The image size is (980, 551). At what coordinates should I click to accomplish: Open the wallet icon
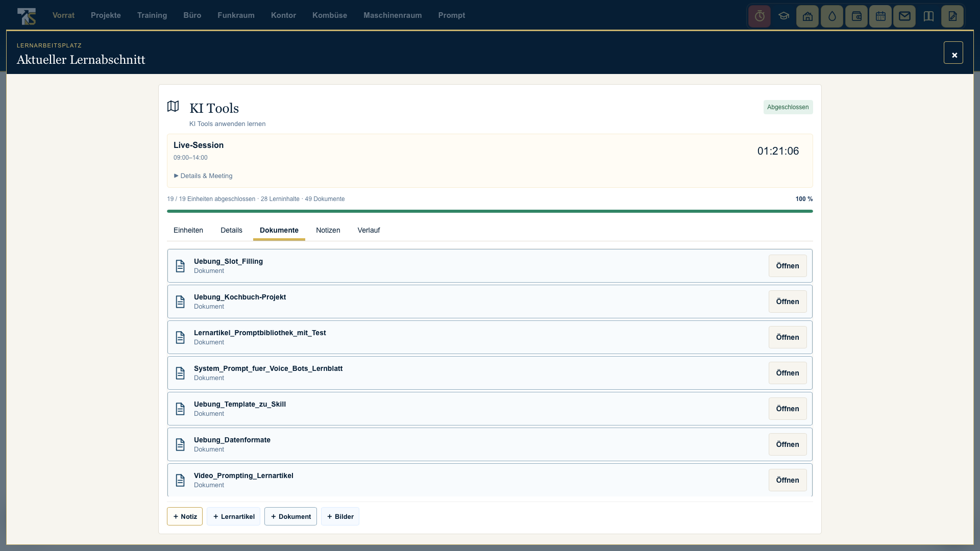tap(856, 16)
